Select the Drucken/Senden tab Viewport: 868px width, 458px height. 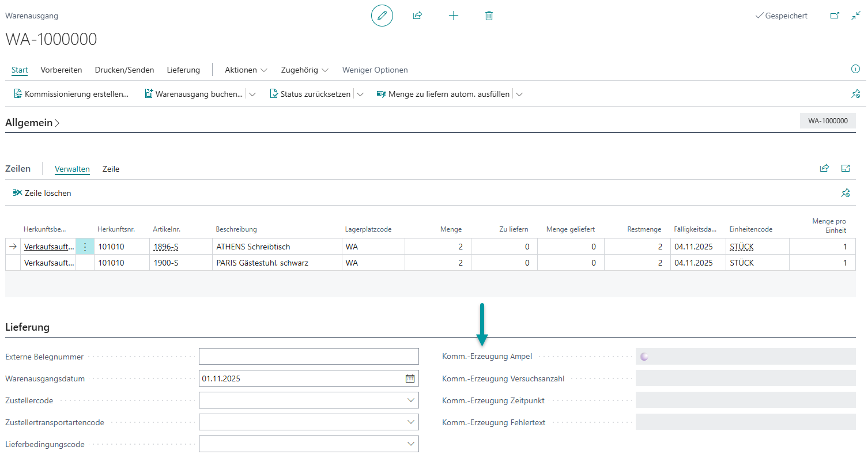click(x=124, y=70)
